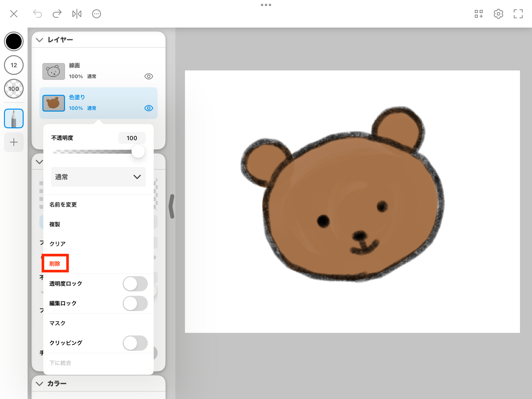Screen dimensions: 532x399
Task: Select the 色塗り layer thumbnail
Action: click(x=54, y=103)
